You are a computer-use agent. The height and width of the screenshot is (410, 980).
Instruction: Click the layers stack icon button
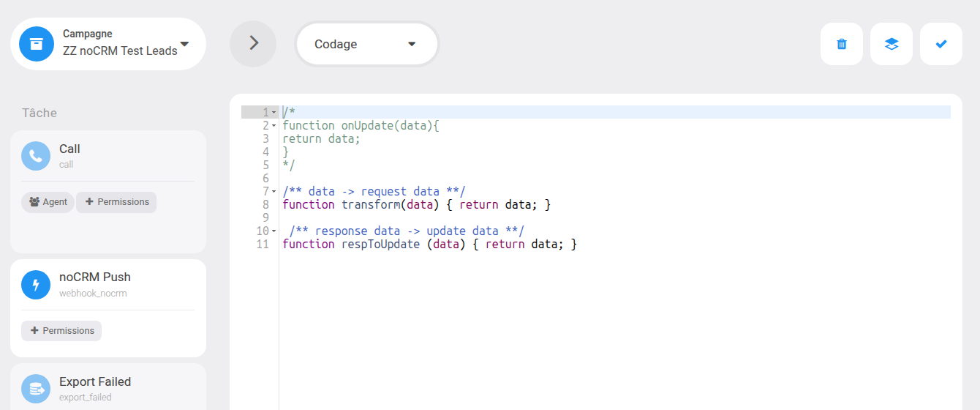892,44
